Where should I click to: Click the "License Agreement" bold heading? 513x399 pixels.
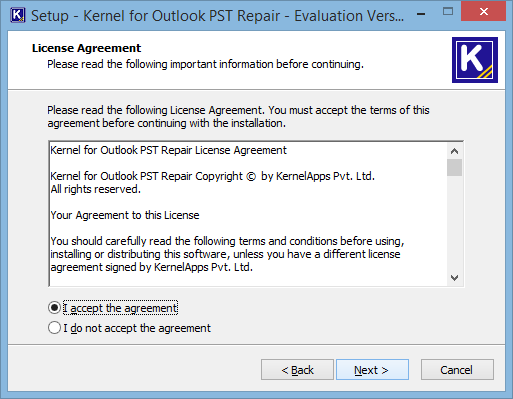pyautogui.click(x=86, y=48)
